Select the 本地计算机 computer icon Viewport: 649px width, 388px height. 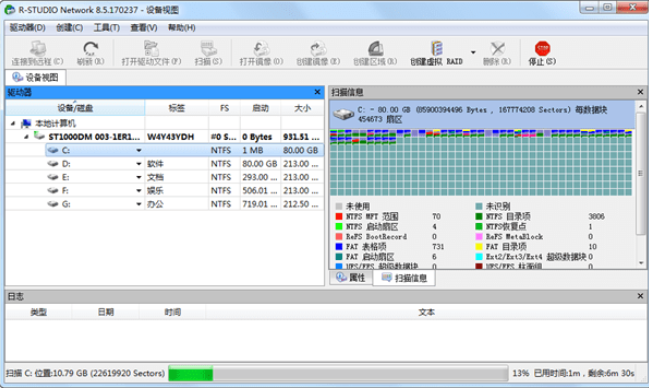click(x=26, y=123)
